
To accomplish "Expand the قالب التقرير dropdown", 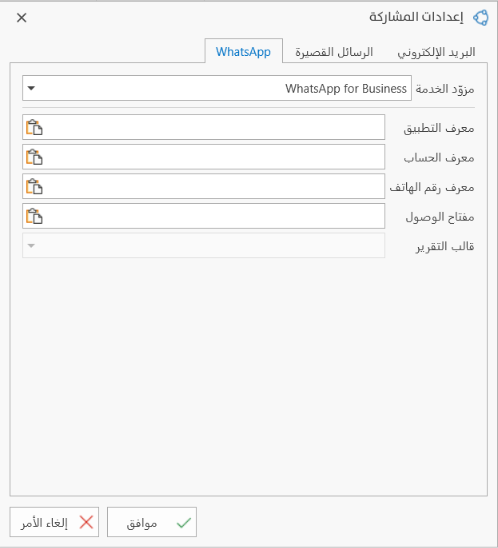I will pyautogui.click(x=31, y=246).
